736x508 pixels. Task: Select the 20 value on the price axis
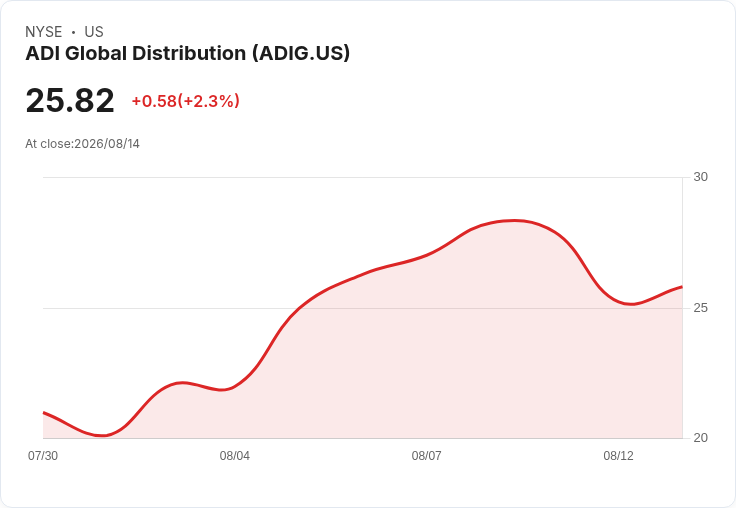pyautogui.click(x=700, y=438)
